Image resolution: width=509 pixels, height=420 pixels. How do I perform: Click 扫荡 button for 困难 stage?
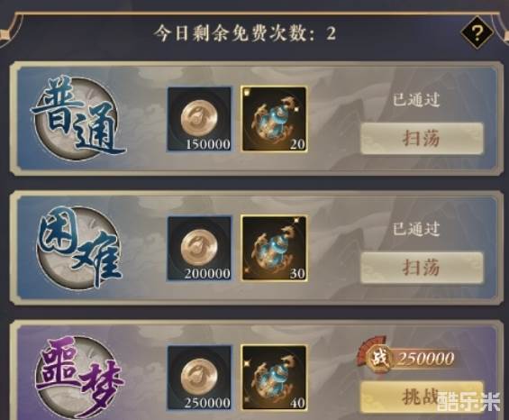[x=422, y=268]
